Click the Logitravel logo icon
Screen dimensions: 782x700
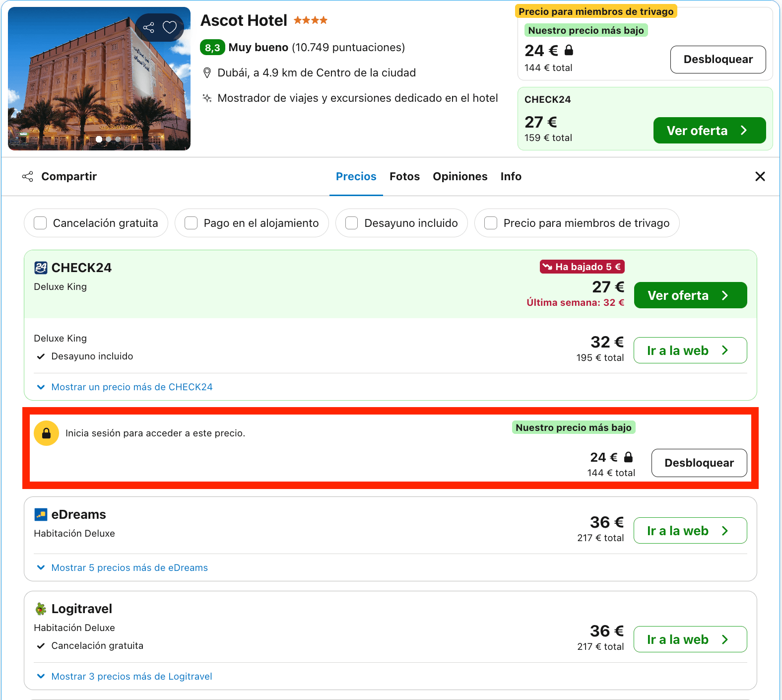pos(41,609)
